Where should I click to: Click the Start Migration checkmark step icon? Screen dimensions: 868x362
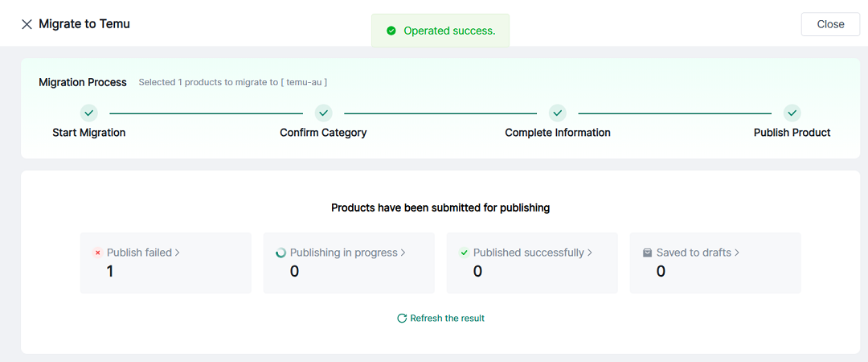89,113
